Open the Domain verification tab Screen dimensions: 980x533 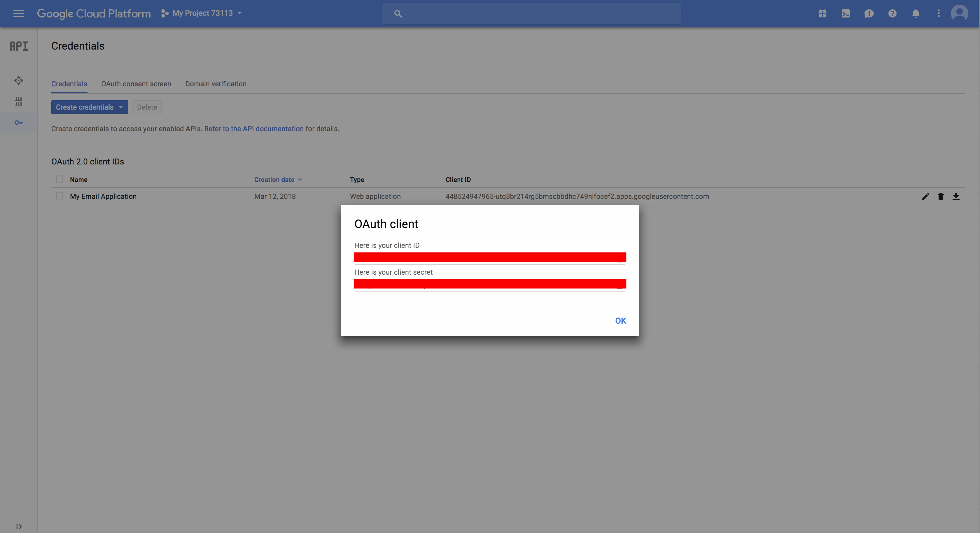[x=215, y=84]
